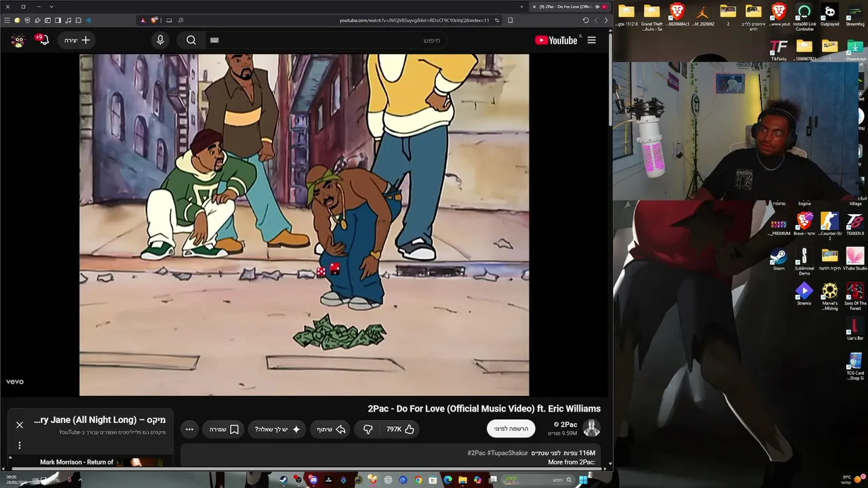Open the VTube Studio desktop icon
Image resolution: width=868 pixels, height=488 pixels.
(855, 260)
